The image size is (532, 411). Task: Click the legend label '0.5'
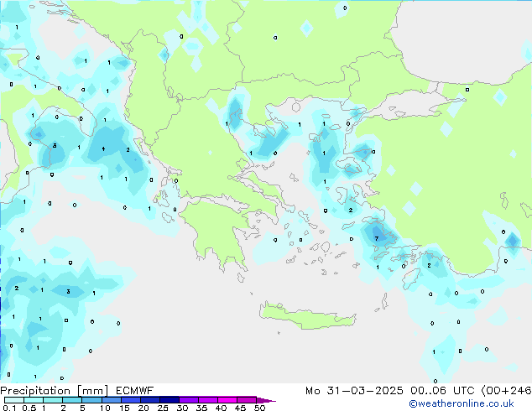(29, 408)
